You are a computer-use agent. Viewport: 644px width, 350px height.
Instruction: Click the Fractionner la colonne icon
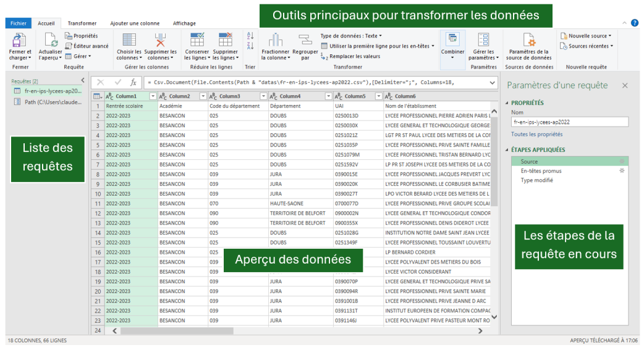(x=275, y=40)
